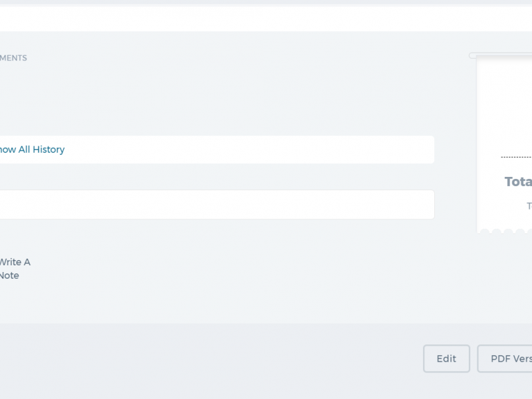Click the scalloped bottom edge of the receipt
The image size is (532, 399).
tap(505, 231)
